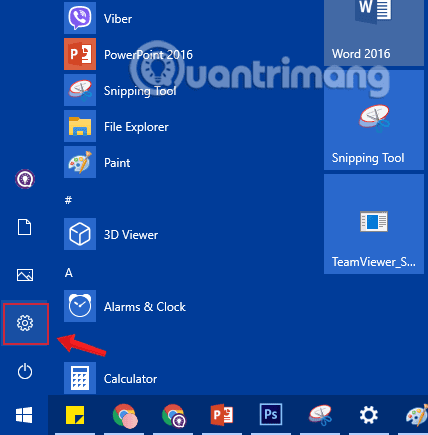
Task: Switch to Snipping Tool on the taskbar
Action: pos(320,415)
